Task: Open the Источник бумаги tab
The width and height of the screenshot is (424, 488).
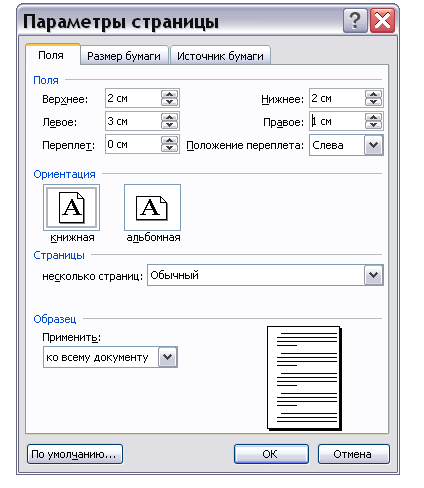Action: coord(220,56)
